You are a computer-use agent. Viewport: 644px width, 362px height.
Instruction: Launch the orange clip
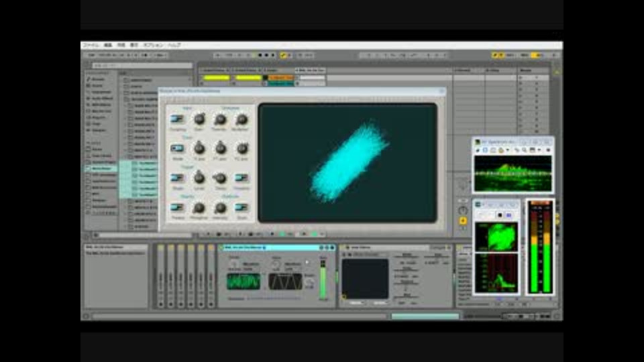[281, 78]
